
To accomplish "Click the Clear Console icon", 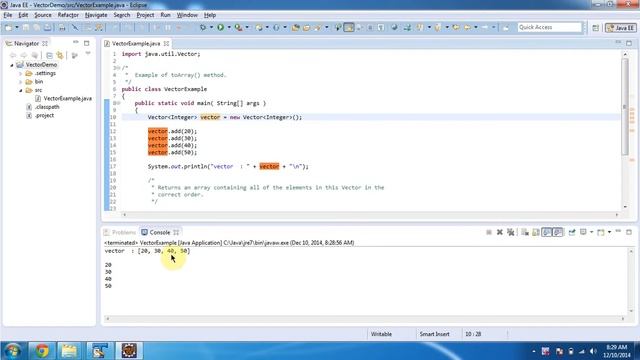I will click(525, 232).
